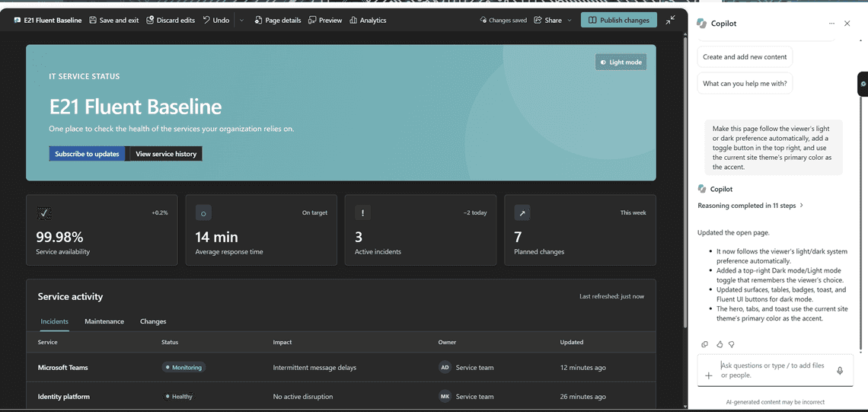The width and height of the screenshot is (868, 412).
Task: Click the collapse editor arrows icon
Action: 670,20
